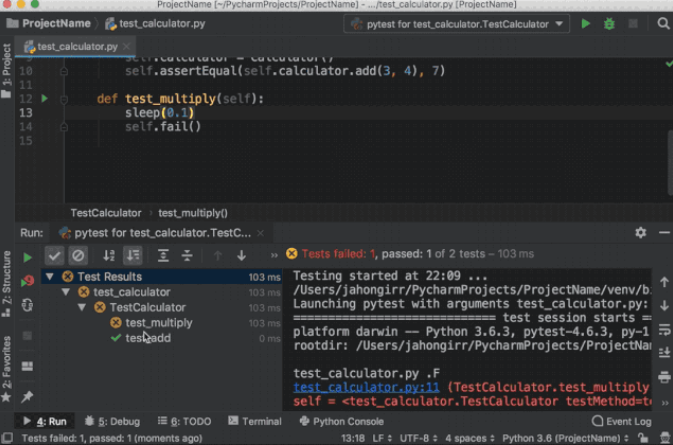The width and height of the screenshot is (673, 445).
Task: Click the run gutter arrow beside test_multiply
Action: coord(44,98)
